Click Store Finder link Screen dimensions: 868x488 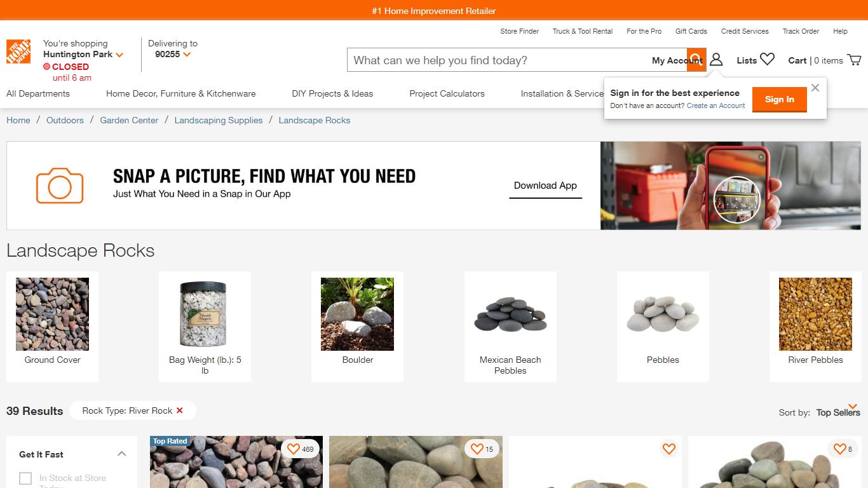click(x=520, y=31)
